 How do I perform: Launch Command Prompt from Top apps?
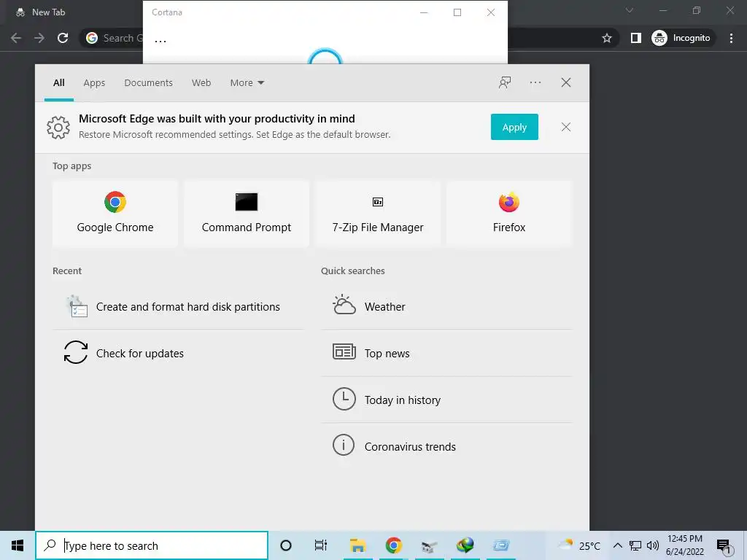247,214
